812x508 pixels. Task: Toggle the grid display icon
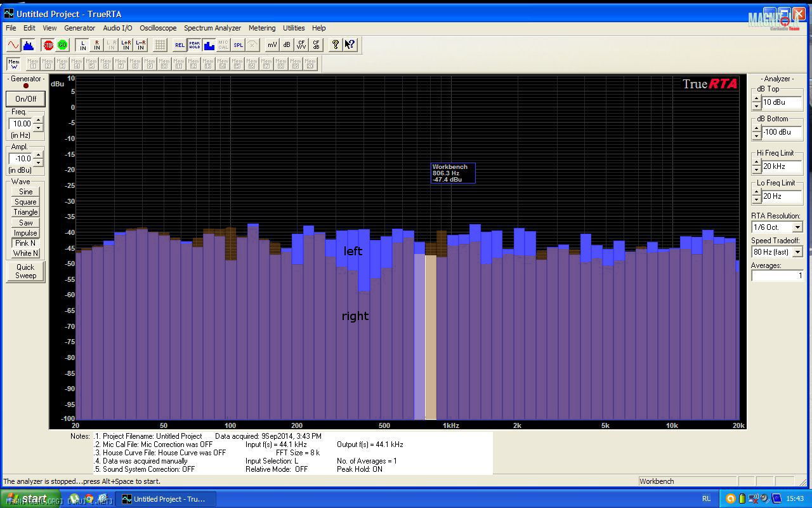160,44
